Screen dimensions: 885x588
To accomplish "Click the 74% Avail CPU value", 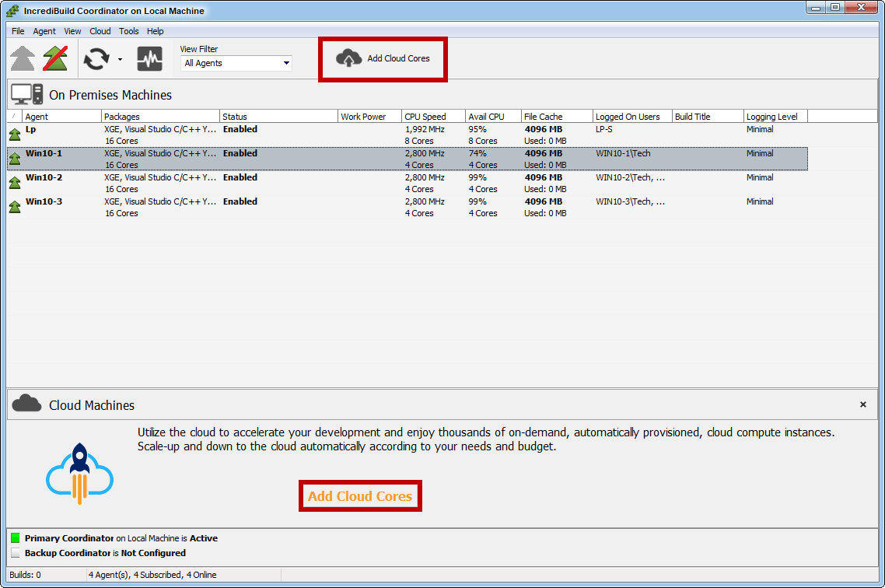I will pyautogui.click(x=477, y=153).
